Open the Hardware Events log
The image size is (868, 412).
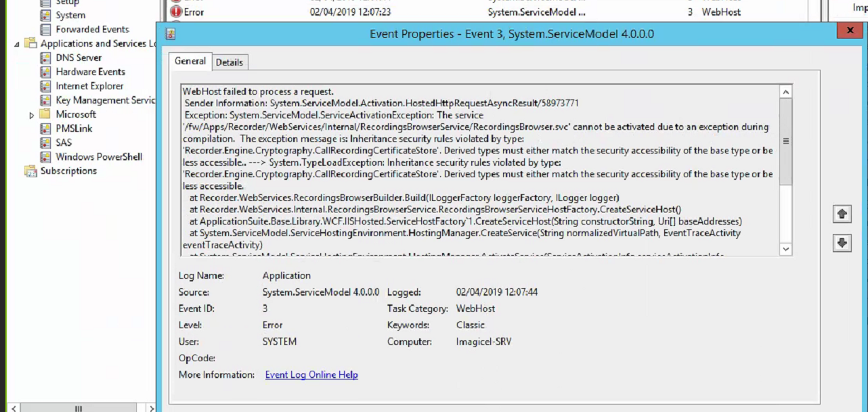pyautogui.click(x=90, y=72)
